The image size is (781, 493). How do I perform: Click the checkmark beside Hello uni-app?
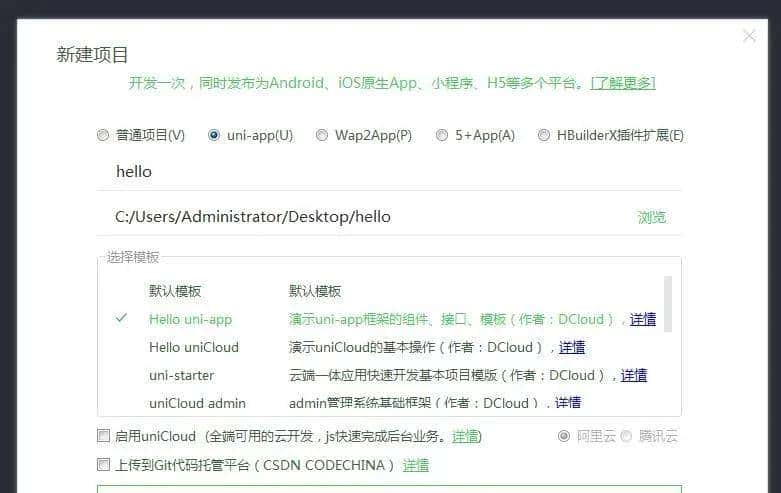(x=121, y=318)
